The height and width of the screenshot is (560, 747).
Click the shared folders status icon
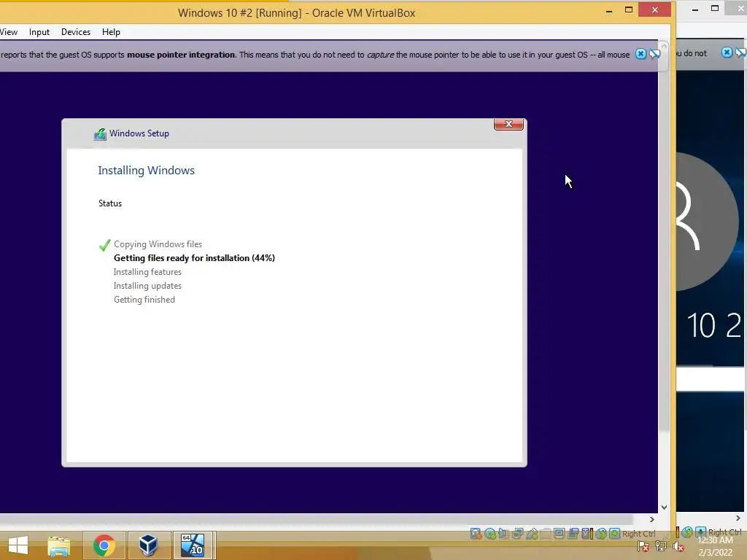click(x=546, y=533)
